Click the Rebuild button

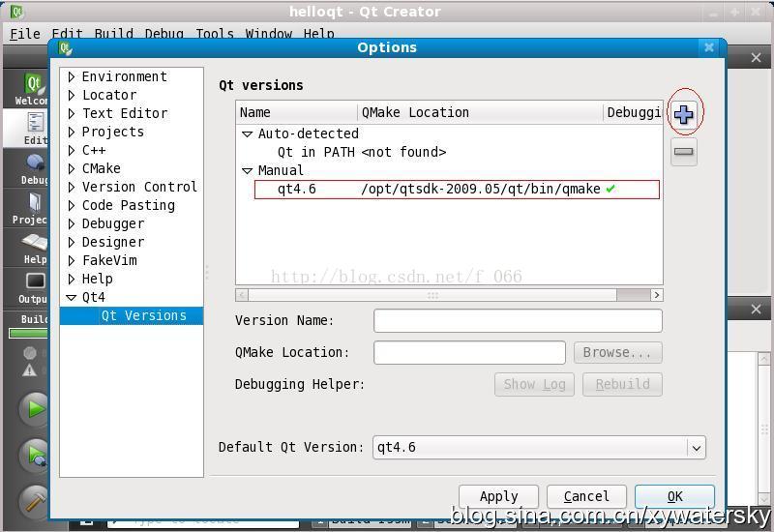tap(622, 384)
